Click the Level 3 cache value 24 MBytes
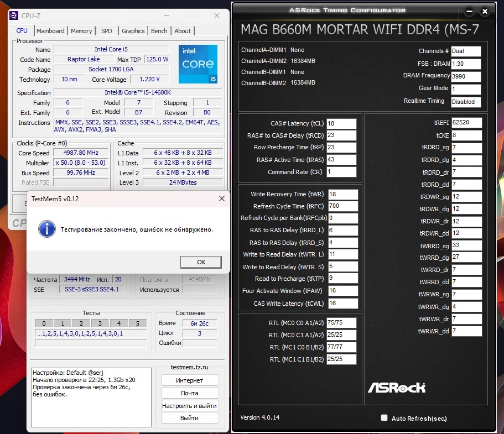Image resolution: width=504 pixels, height=434 pixels. tap(183, 182)
